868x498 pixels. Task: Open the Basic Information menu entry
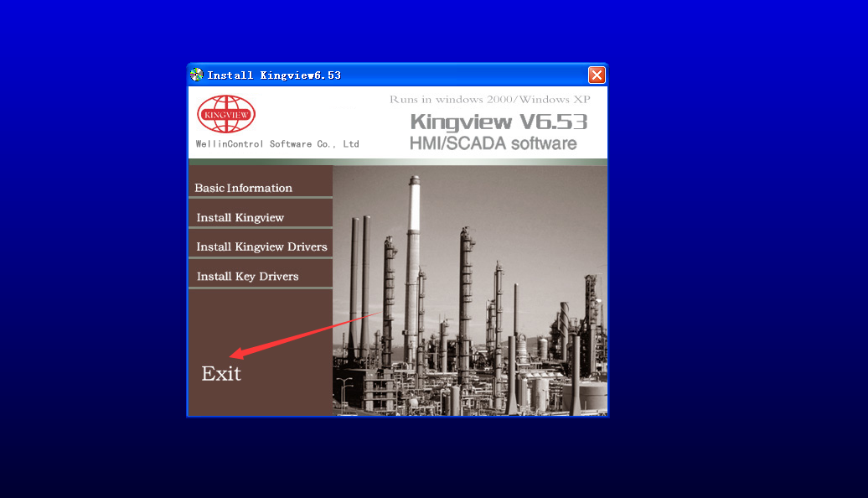[244, 188]
